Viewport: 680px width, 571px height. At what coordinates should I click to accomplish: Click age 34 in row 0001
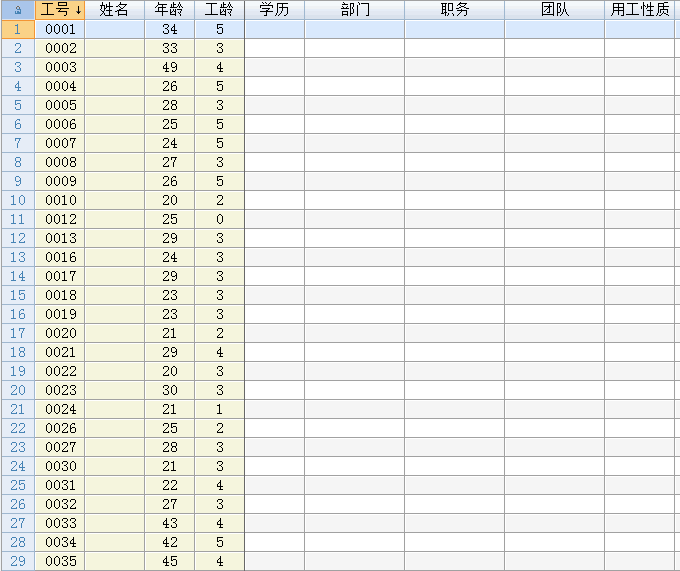170,29
